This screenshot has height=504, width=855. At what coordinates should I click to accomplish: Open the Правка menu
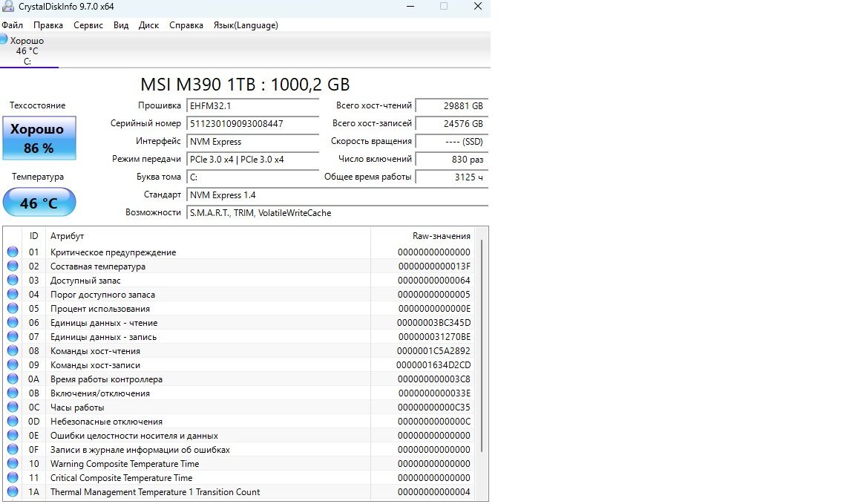(x=48, y=25)
